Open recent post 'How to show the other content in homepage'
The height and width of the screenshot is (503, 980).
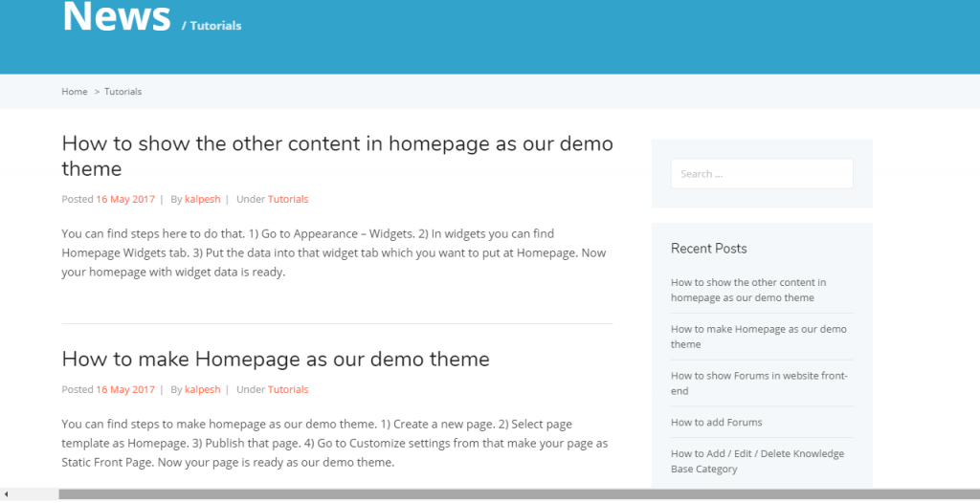748,290
